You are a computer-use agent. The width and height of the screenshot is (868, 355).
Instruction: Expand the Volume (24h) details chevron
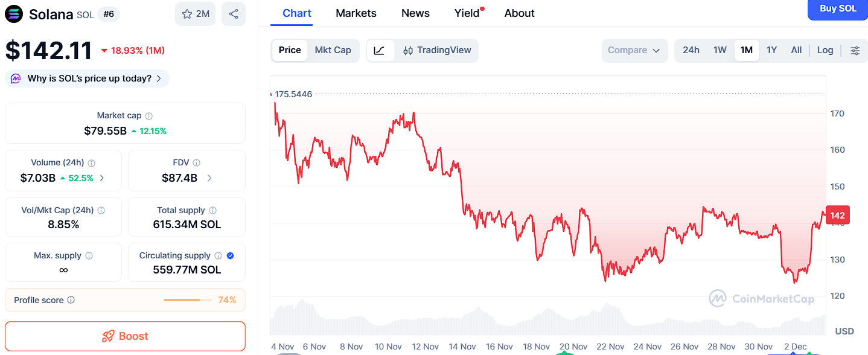click(x=102, y=178)
